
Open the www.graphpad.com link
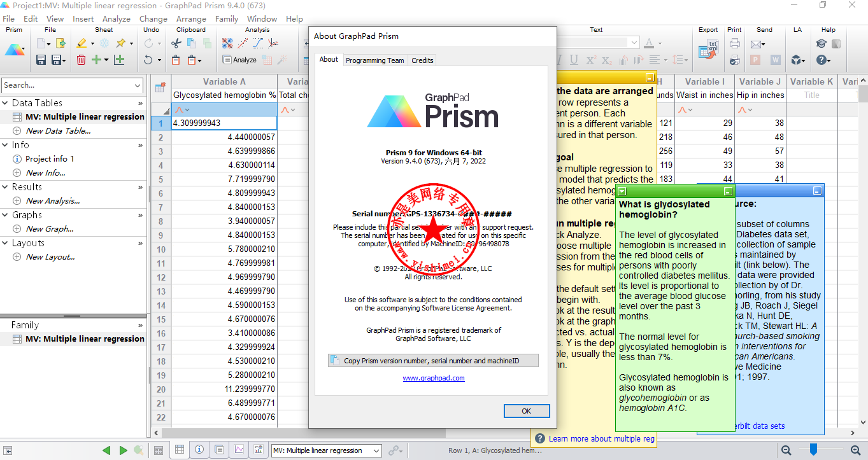click(x=434, y=378)
